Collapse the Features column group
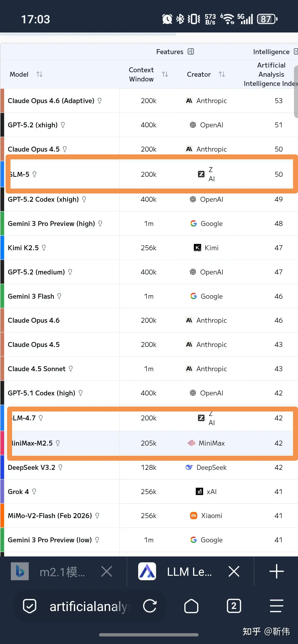 [x=191, y=52]
